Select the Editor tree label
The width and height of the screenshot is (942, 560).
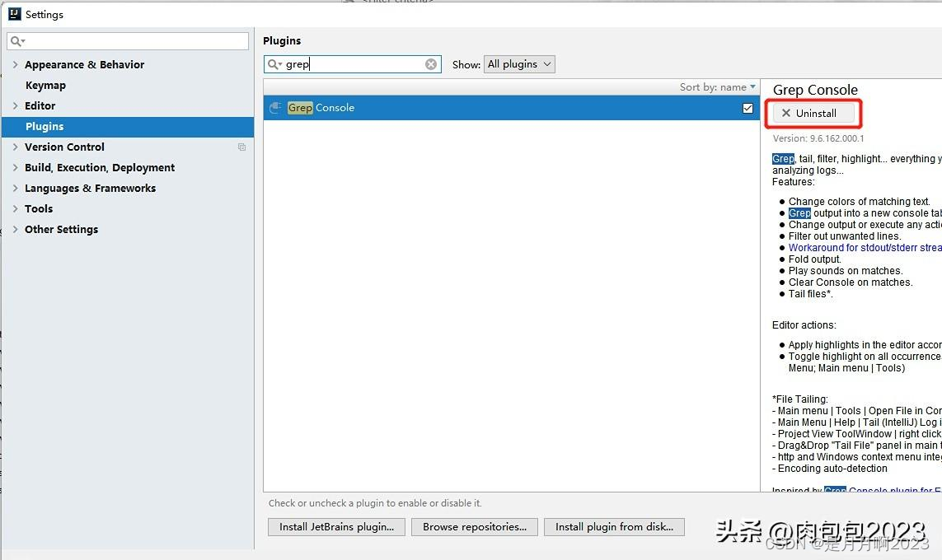pyautogui.click(x=40, y=105)
